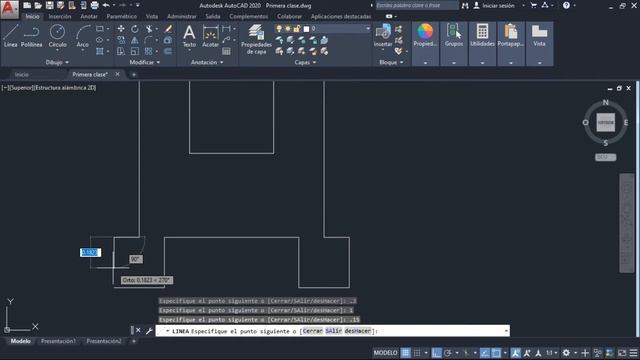Select the Texto annotation tool

tap(189, 36)
